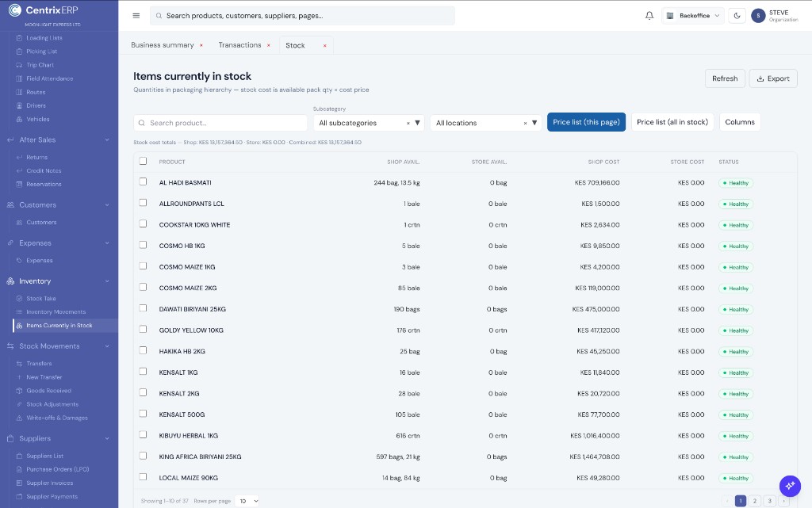Go to page 2 of results
The height and width of the screenshot is (508, 812).
click(755, 501)
